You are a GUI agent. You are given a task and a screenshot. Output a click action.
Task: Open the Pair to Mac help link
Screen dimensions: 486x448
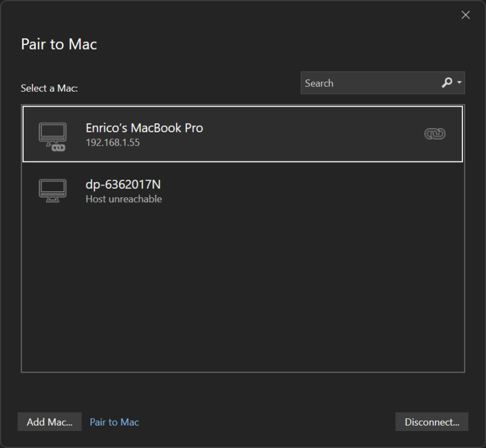pyautogui.click(x=114, y=422)
